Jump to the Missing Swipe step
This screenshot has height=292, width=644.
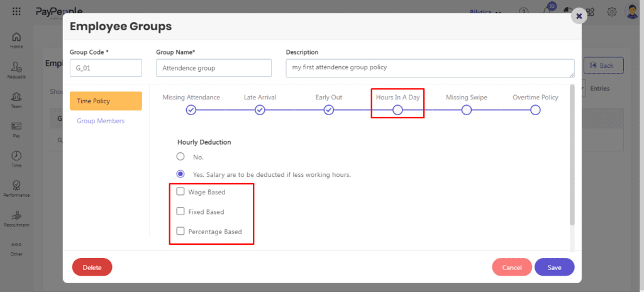(466, 109)
